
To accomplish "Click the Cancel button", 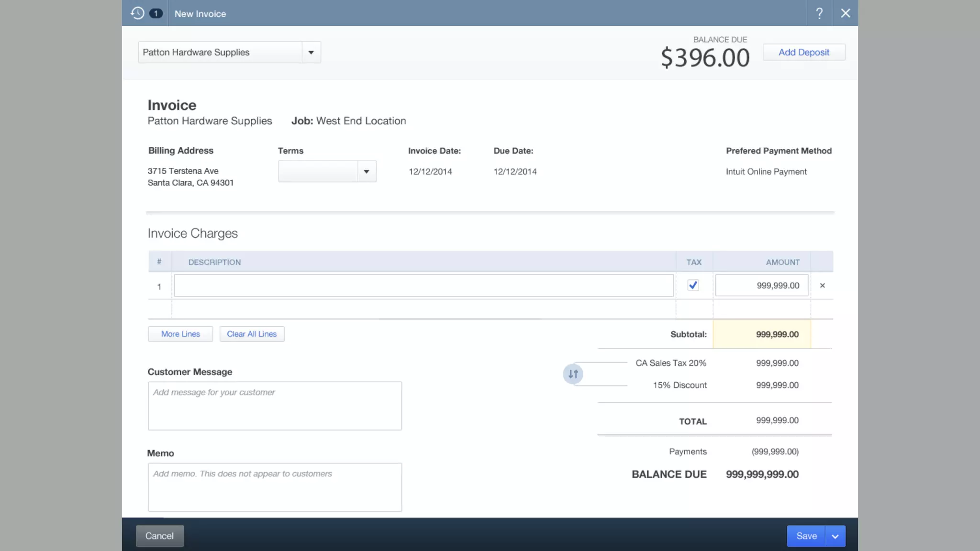I will tap(159, 536).
